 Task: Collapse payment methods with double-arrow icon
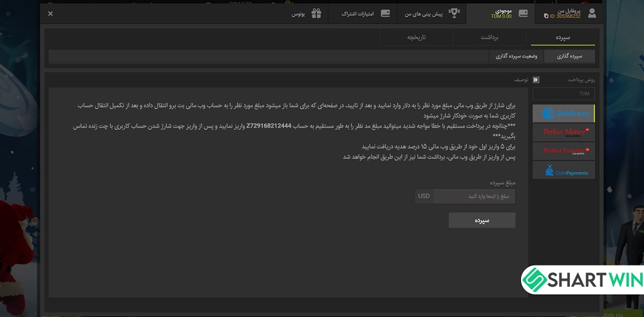point(536,80)
